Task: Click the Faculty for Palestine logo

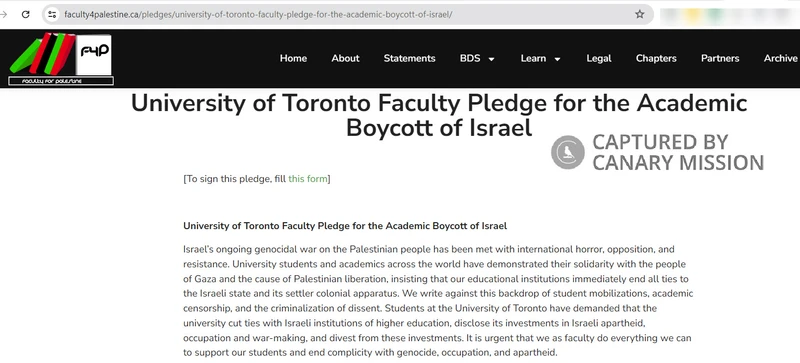Action: coord(61,59)
